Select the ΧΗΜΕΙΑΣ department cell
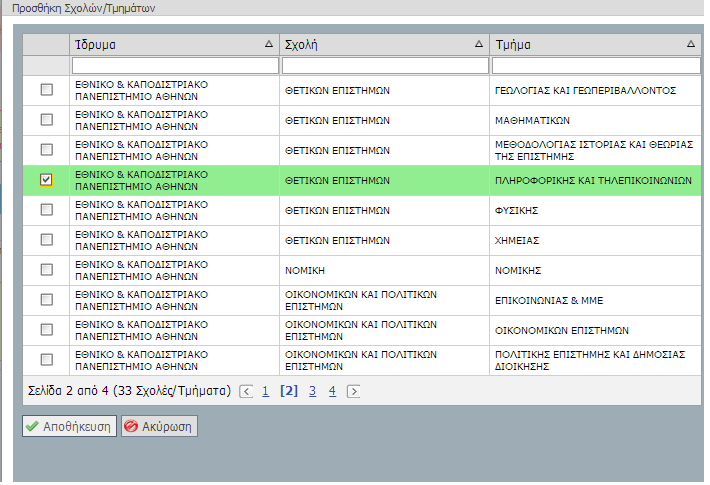Viewport: 710px width, 485px height. click(x=595, y=240)
